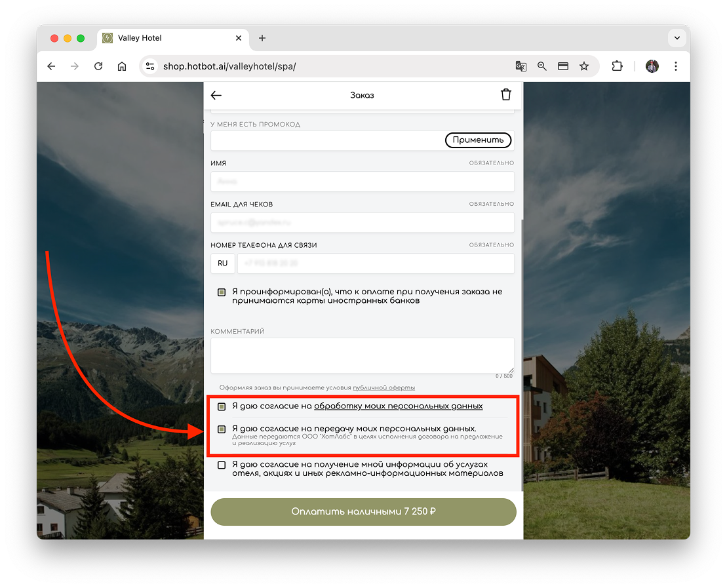Go back with the browser back arrow

(x=52, y=66)
